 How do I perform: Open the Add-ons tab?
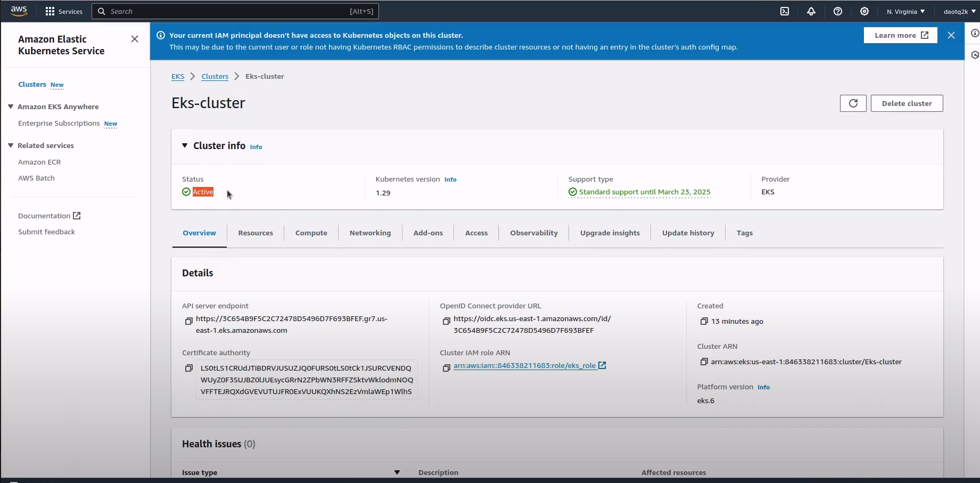point(428,233)
